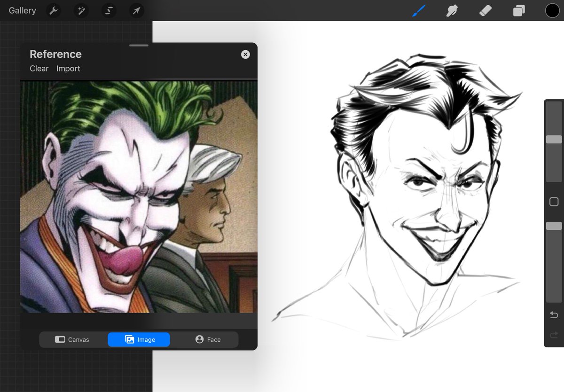This screenshot has width=564, height=392.
Task: Open the Adjustments panel (magic wand)
Action: pos(81,10)
